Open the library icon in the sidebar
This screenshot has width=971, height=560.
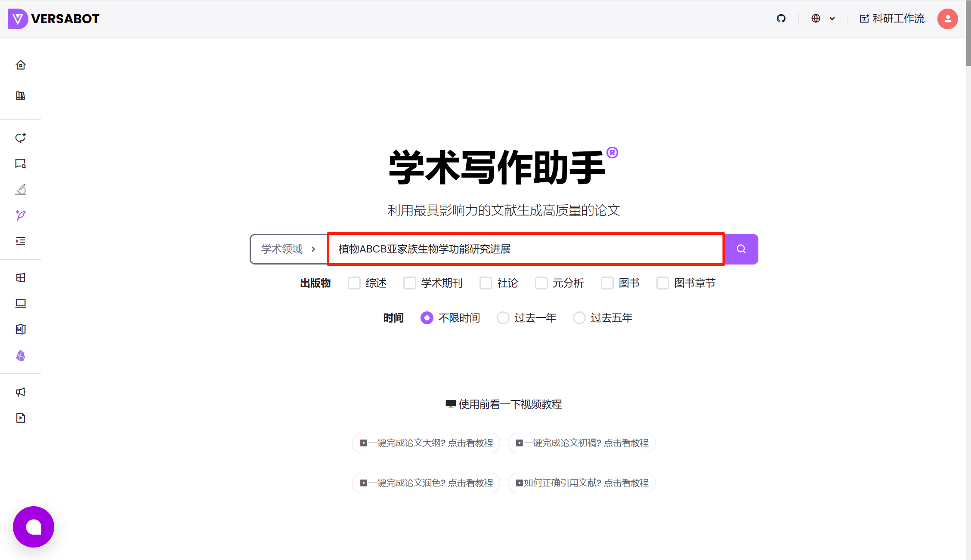coord(20,95)
